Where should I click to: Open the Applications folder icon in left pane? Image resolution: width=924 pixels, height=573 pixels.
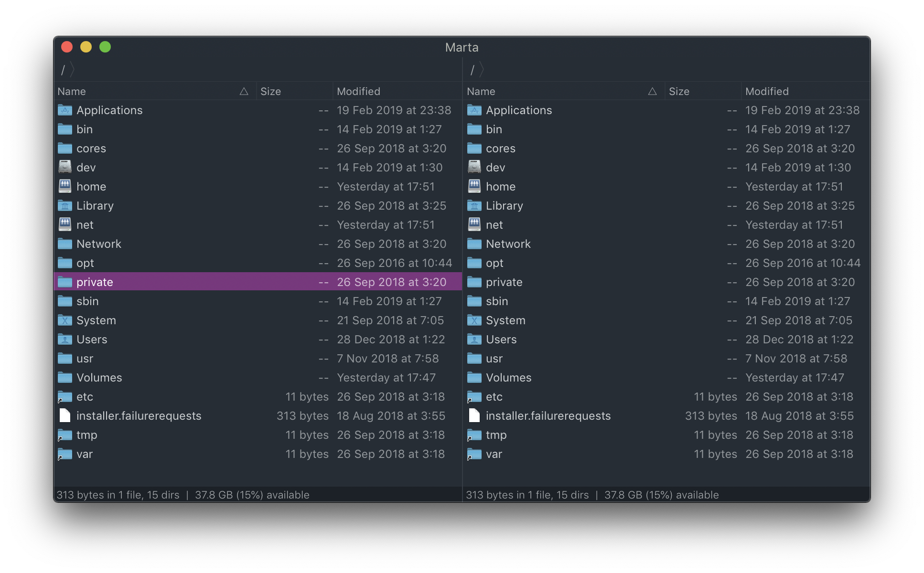[x=65, y=110]
